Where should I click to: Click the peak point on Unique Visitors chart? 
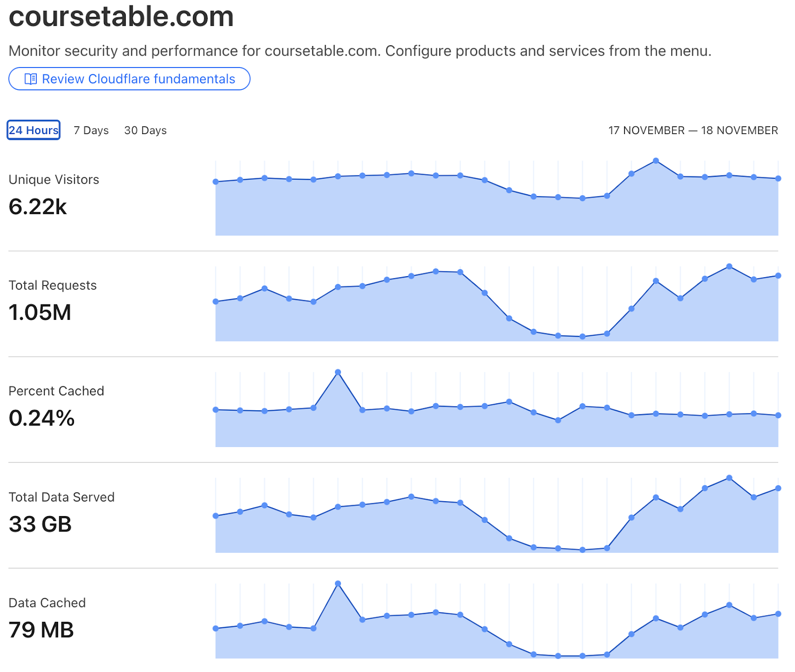point(656,161)
